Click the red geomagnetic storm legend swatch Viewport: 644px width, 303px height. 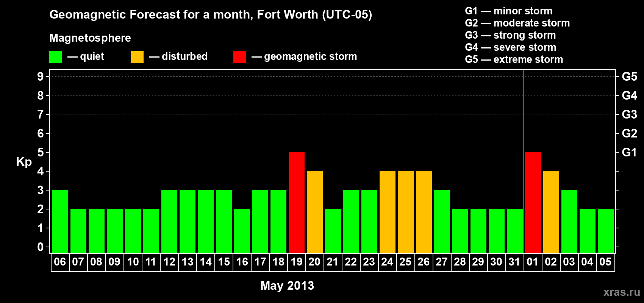[x=239, y=57]
